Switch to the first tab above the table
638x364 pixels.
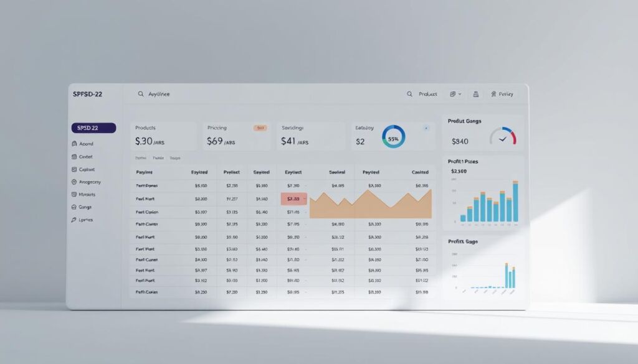(x=140, y=159)
